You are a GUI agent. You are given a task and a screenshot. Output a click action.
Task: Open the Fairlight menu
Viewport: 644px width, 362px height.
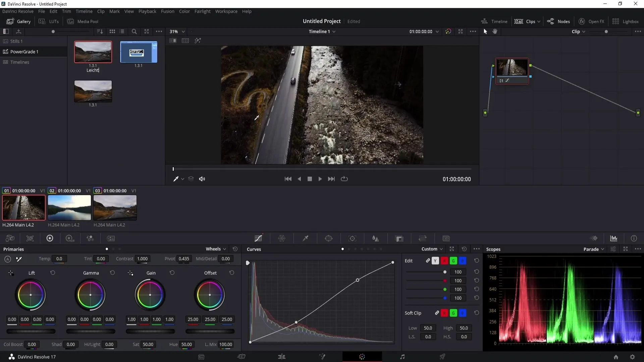pyautogui.click(x=202, y=11)
